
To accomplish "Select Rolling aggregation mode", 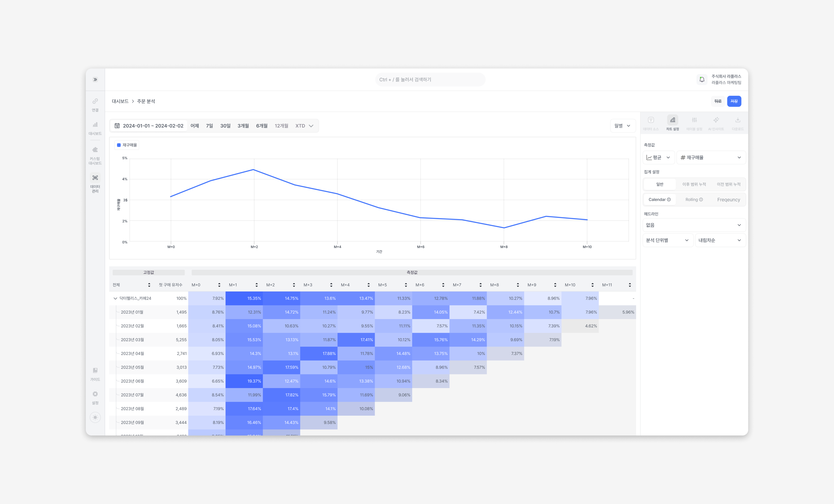I will tap(694, 200).
